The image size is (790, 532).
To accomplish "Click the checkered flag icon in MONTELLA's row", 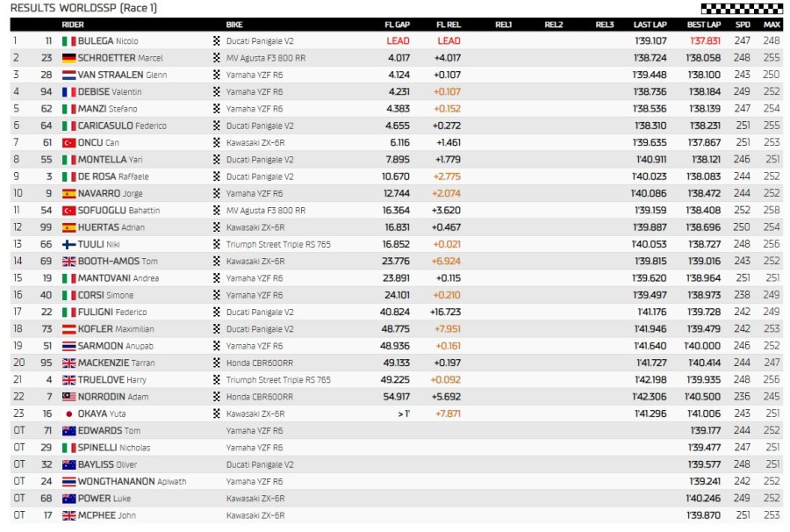I will coord(217,160).
